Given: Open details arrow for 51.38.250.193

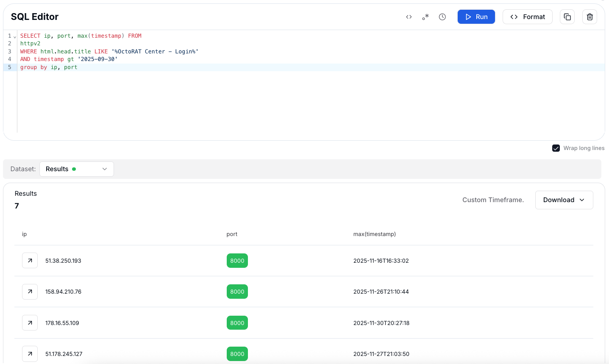Looking at the screenshot, I should coord(30,261).
